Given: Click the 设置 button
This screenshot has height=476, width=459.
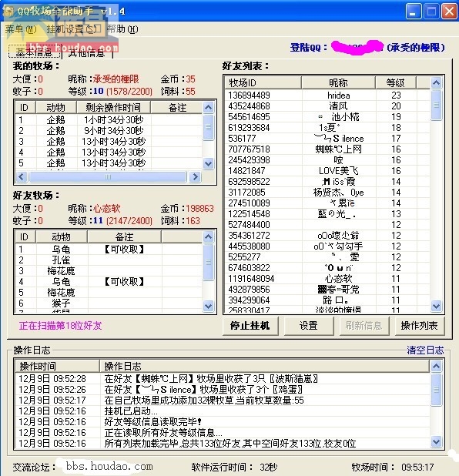Looking at the screenshot, I should [308, 326].
